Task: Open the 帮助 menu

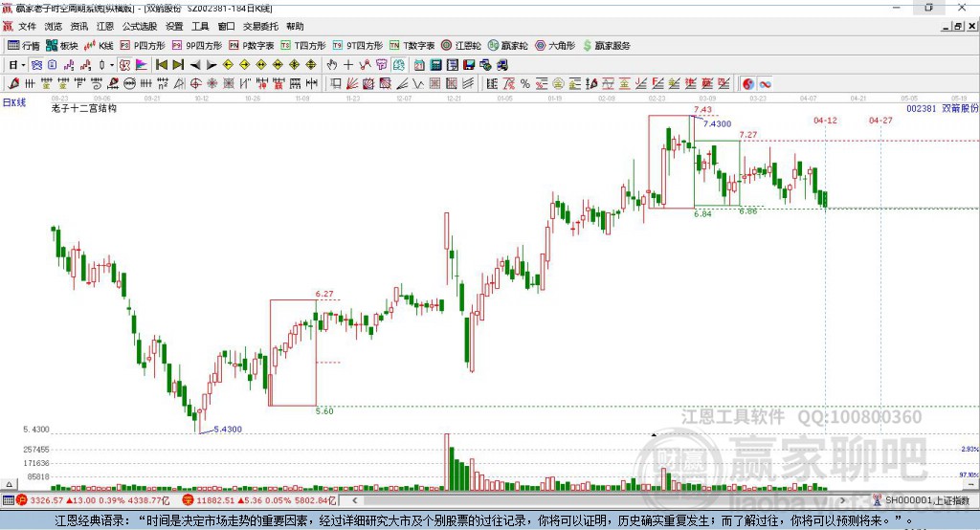Action: coord(295,26)
